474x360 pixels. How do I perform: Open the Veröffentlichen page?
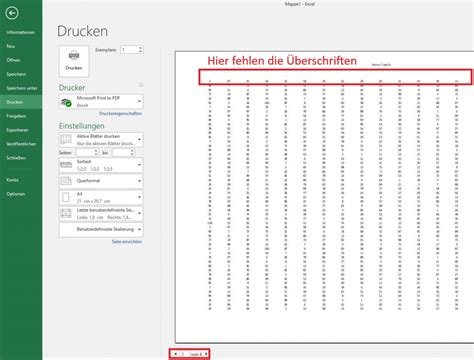(x=21, y=144)
